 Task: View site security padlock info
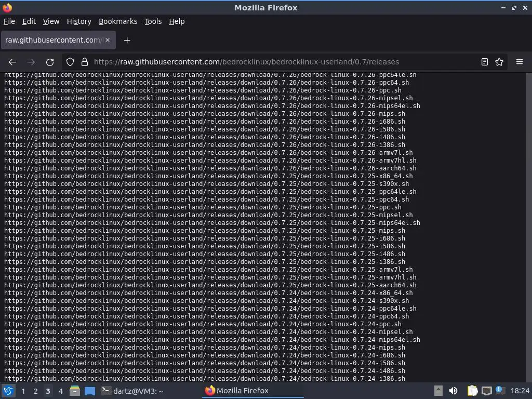(x=85, y=62)
